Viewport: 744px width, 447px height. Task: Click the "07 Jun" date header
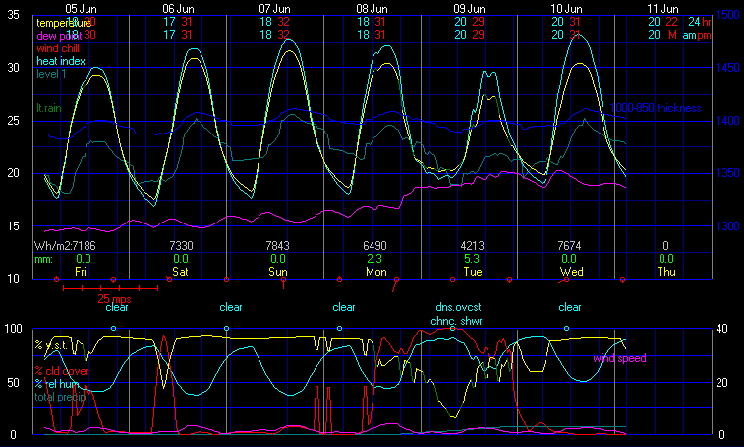pyautogui.click(x=274, y=9)
